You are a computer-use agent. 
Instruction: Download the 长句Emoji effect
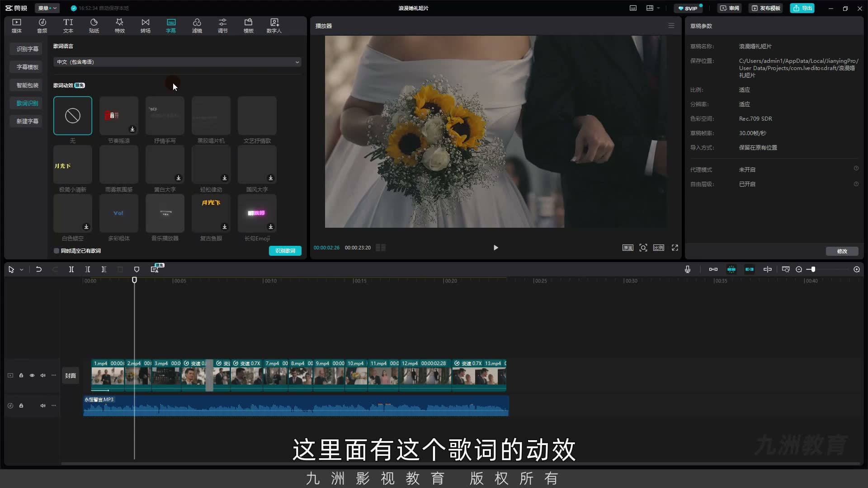coord(271,227)
